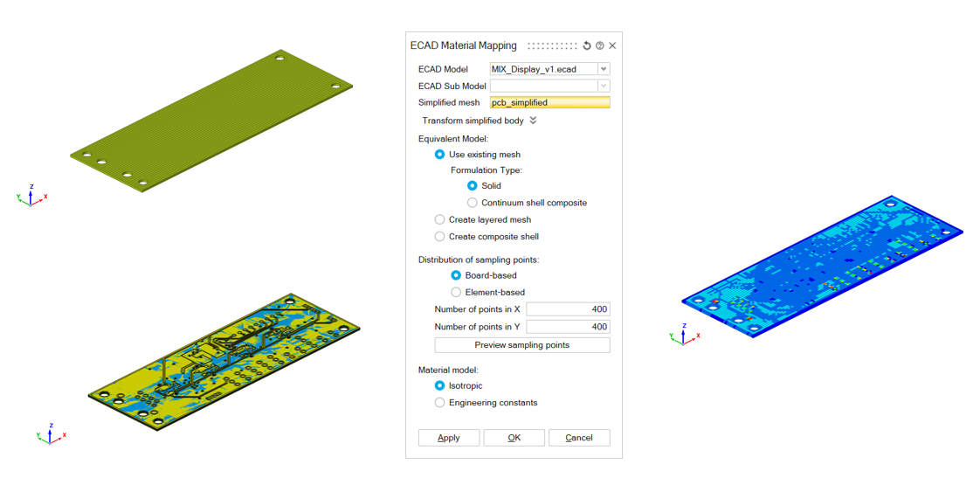The image size is (980, 478).
Task: Click the reset icon in dialog header
Action: click(x=587, y=45)
